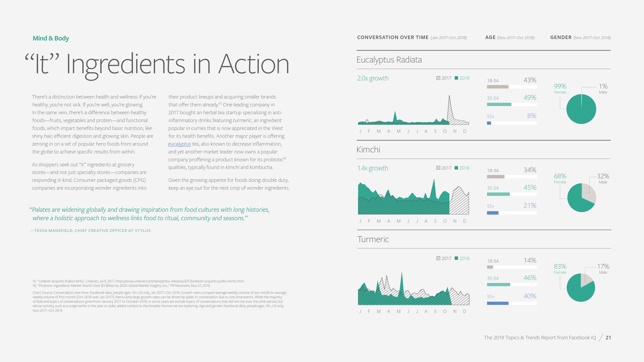Click the GENDER column header
Viewport: 644px width, 362px height.
[560, 37]
